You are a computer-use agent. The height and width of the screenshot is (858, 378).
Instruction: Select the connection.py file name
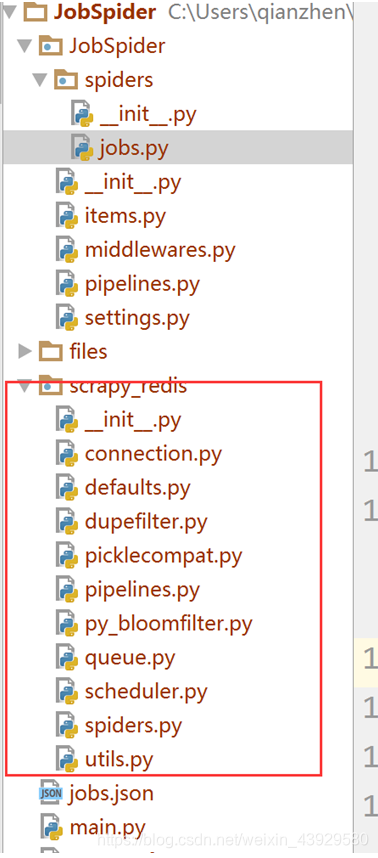pos(154,454)
